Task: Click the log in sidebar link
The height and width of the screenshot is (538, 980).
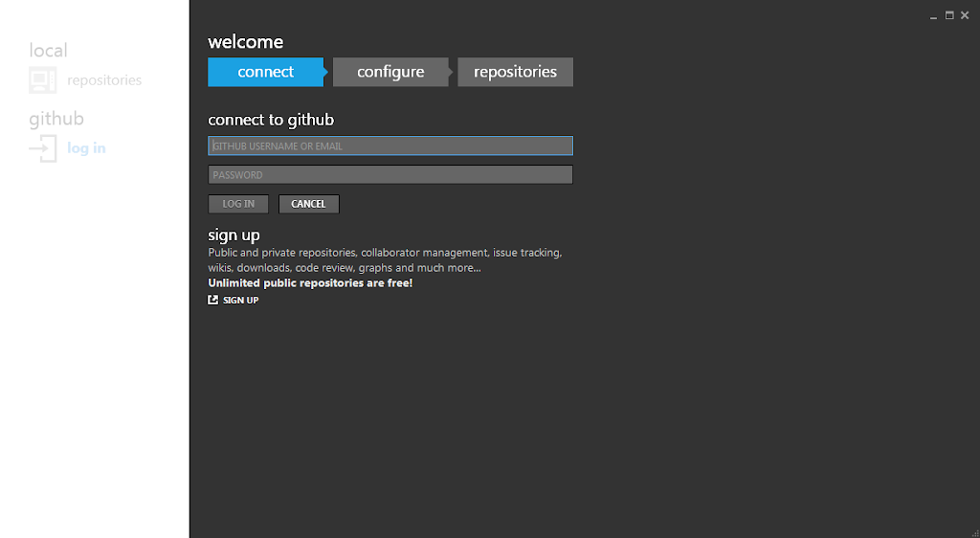Action: [x=86, y=148]
